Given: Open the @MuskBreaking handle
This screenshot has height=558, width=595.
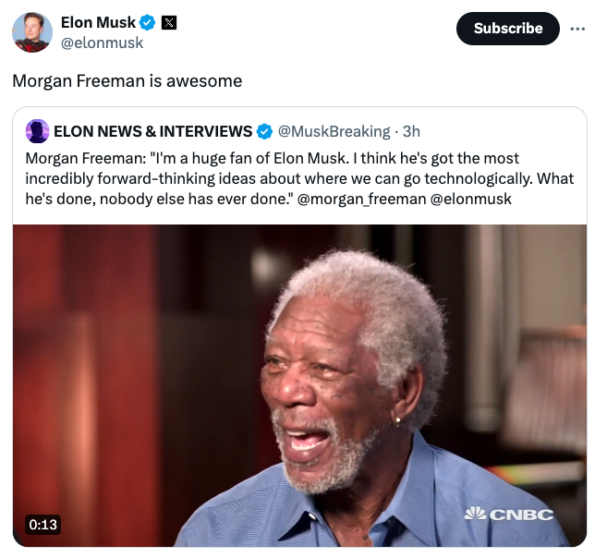Looking at the screenshot, I should [x=334, y=131].
